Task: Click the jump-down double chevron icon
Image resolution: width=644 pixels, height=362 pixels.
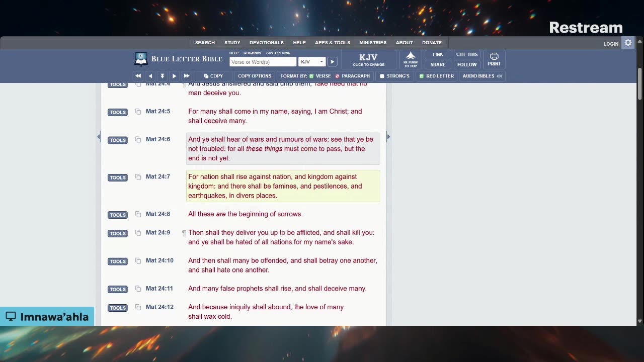Action: coord(162,76)
